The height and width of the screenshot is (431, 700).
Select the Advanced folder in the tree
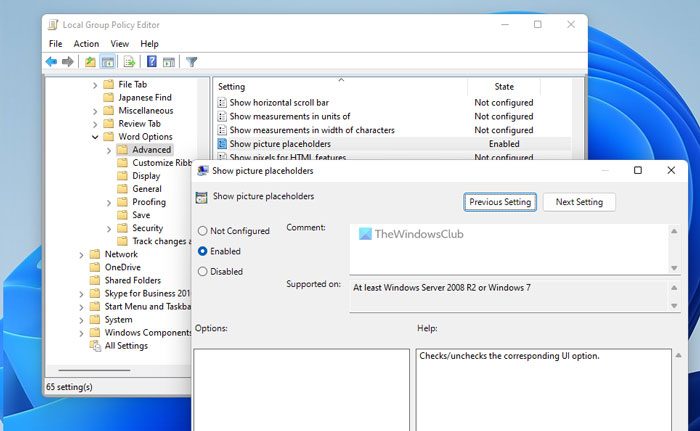[151, 150]
